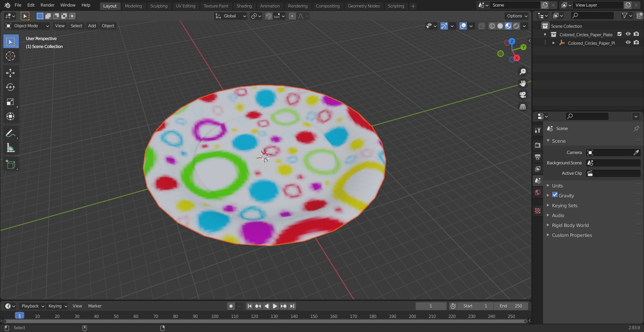644x332 pixels.
Task: Open the Texture properties tab
Action: point(537,211)
